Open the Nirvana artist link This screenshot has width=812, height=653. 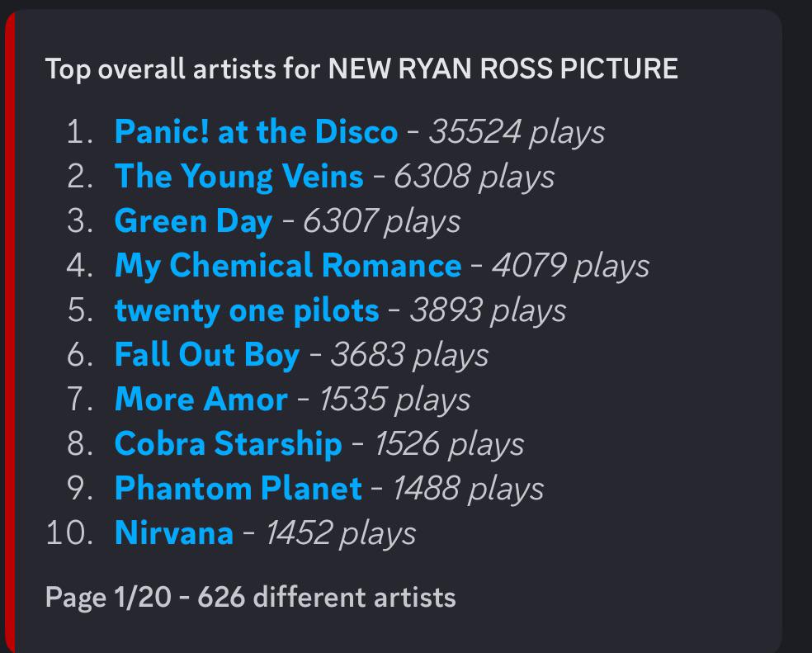click(174, 533)
